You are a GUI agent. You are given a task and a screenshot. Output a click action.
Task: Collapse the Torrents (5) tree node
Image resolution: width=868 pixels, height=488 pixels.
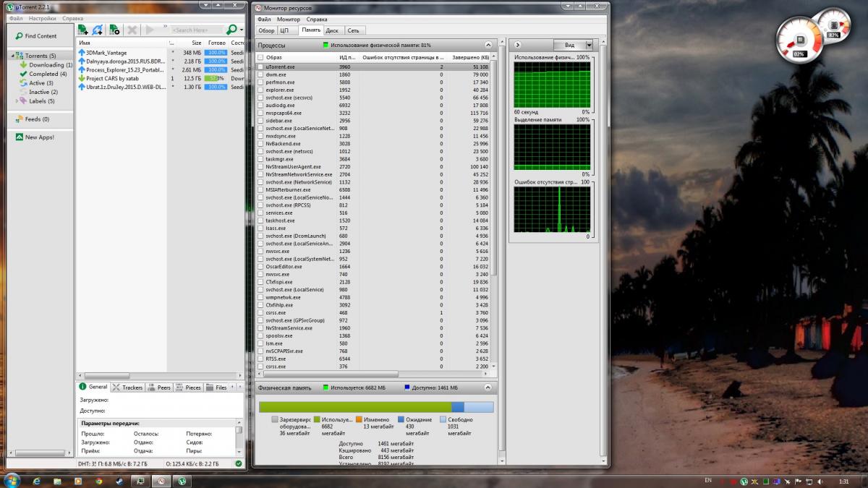click(x=12, y=56)
